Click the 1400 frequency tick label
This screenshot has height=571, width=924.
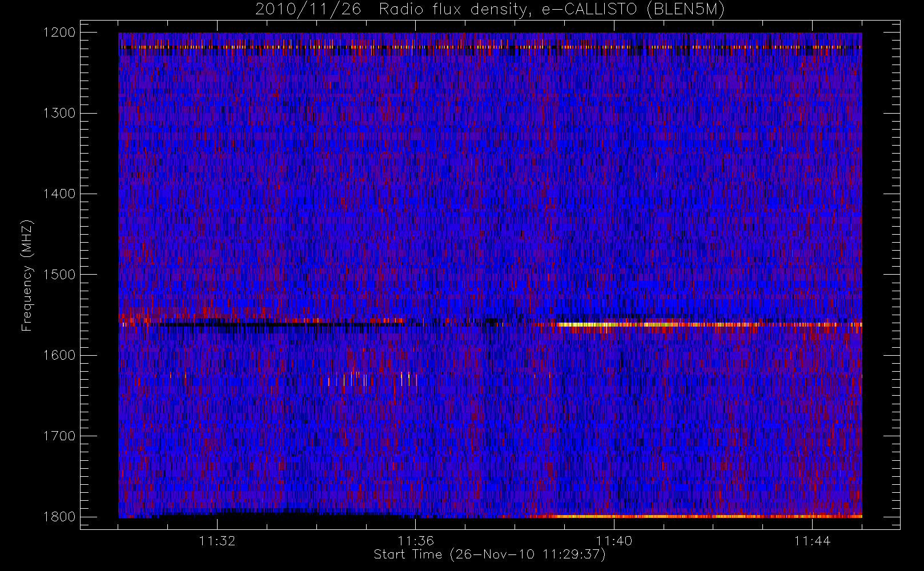59,194
